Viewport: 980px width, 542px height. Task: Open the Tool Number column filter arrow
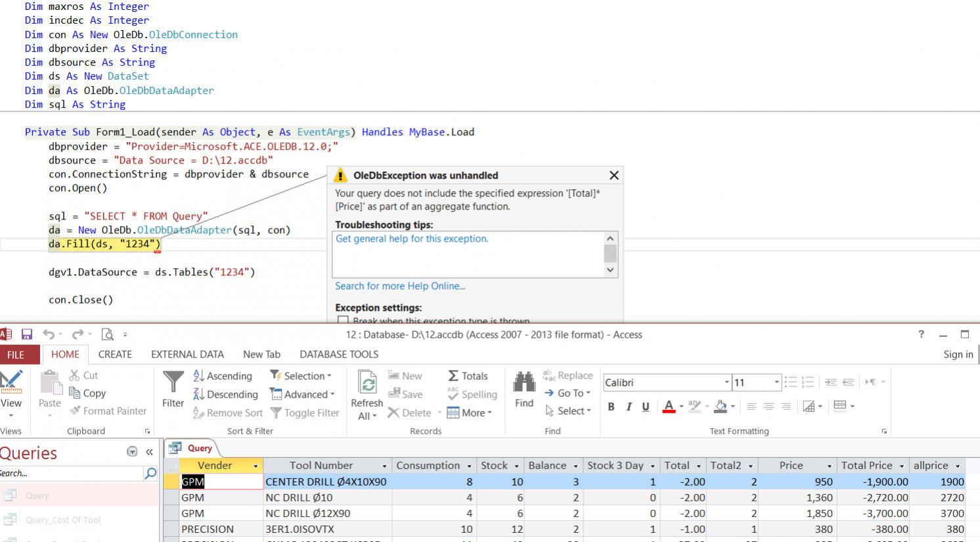(385, 466)
